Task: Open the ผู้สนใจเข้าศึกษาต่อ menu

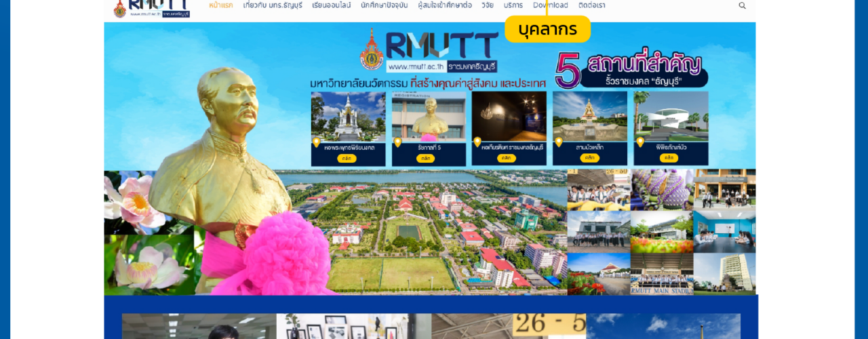Action: 445,5
